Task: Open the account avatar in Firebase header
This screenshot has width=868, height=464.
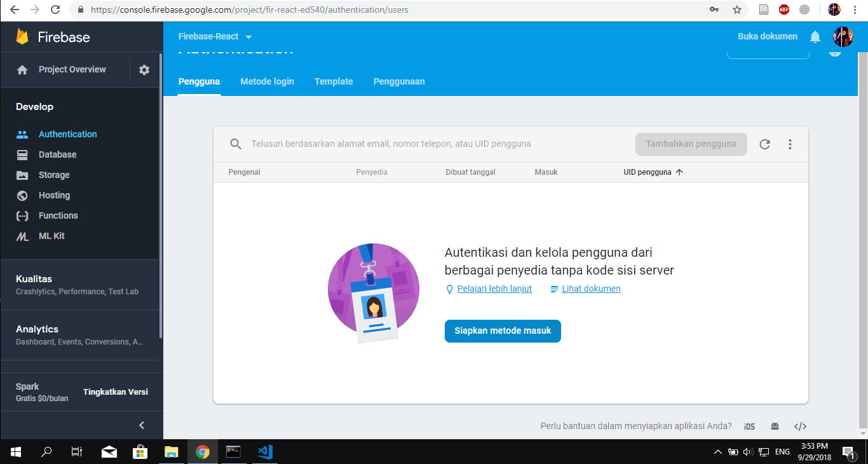Action: coord(843,37)
